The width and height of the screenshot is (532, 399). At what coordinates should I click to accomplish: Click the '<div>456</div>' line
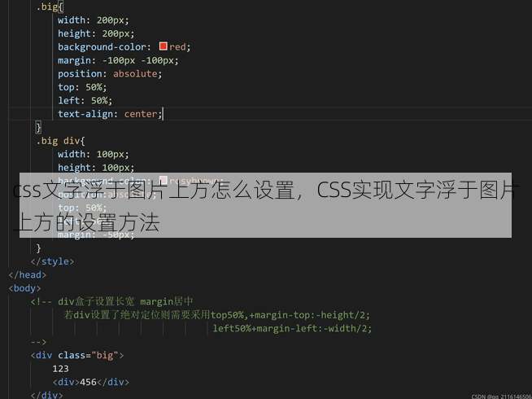coord(90,382)
